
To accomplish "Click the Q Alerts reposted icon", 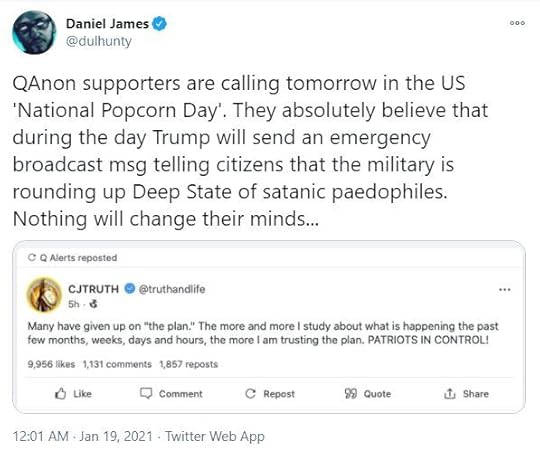I will (x=32, y=257).
